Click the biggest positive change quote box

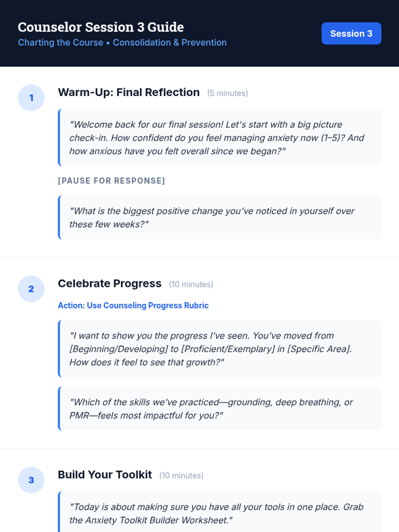219,217
